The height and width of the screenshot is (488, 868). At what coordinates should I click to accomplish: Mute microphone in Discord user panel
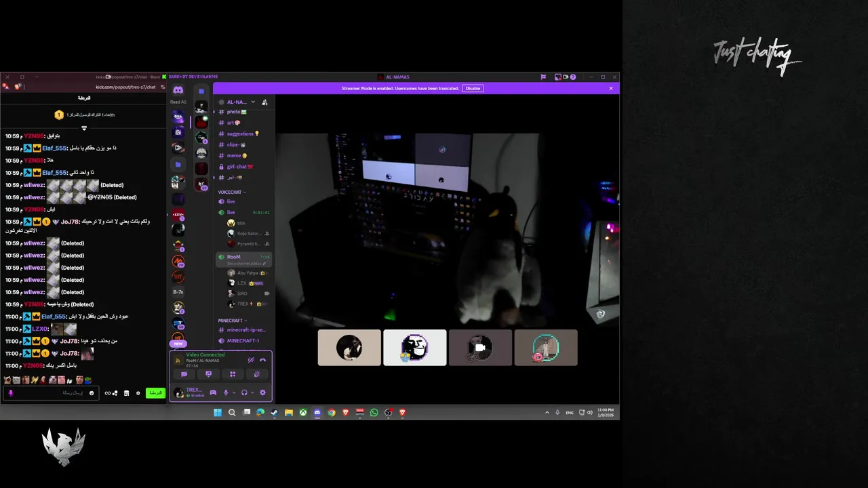[226, 392]
